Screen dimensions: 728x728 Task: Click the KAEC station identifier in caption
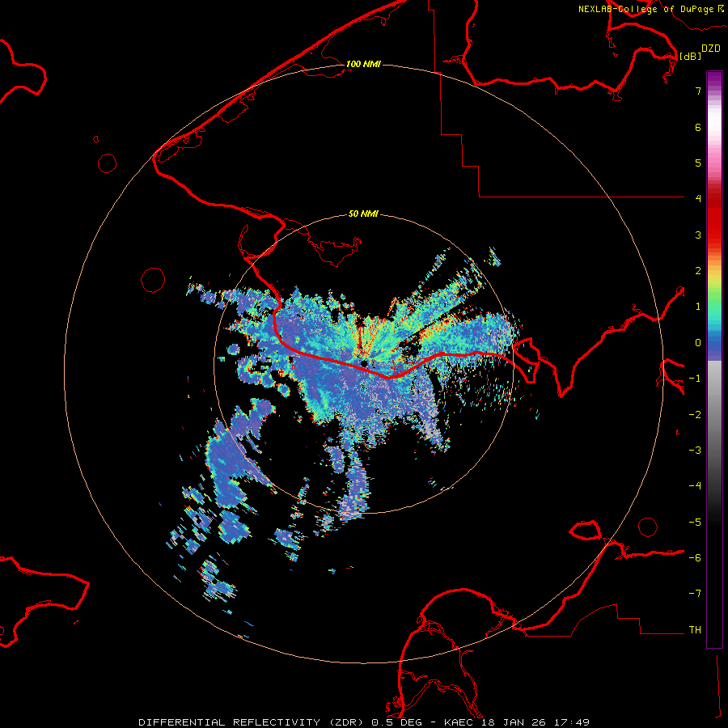click(x=459, y=722)
